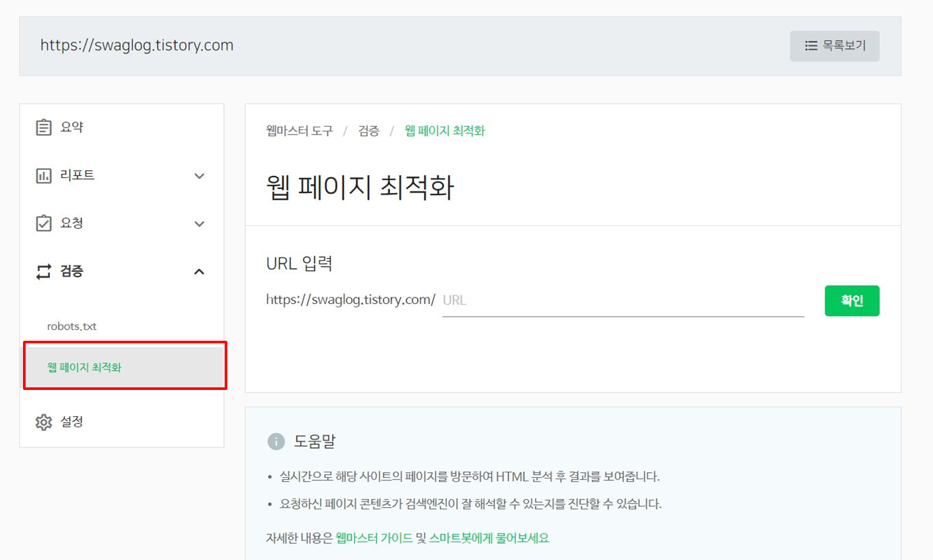This screenshot has height=560, width=933.
Task: Expand the 리포트 menu chevron
Action: tap(199, 175)
